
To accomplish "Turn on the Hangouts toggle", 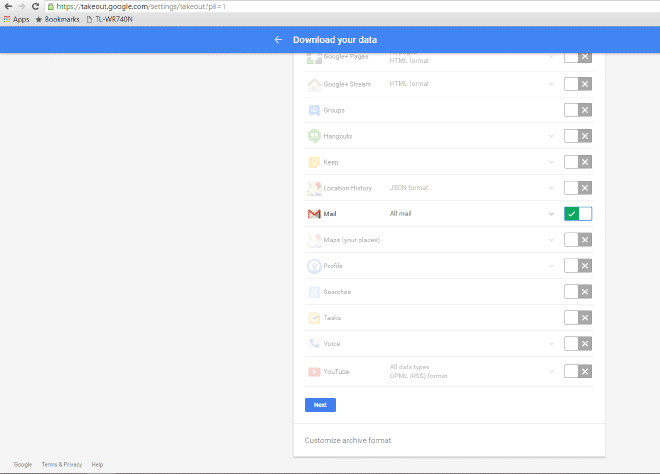I will (x=578, y=136).
